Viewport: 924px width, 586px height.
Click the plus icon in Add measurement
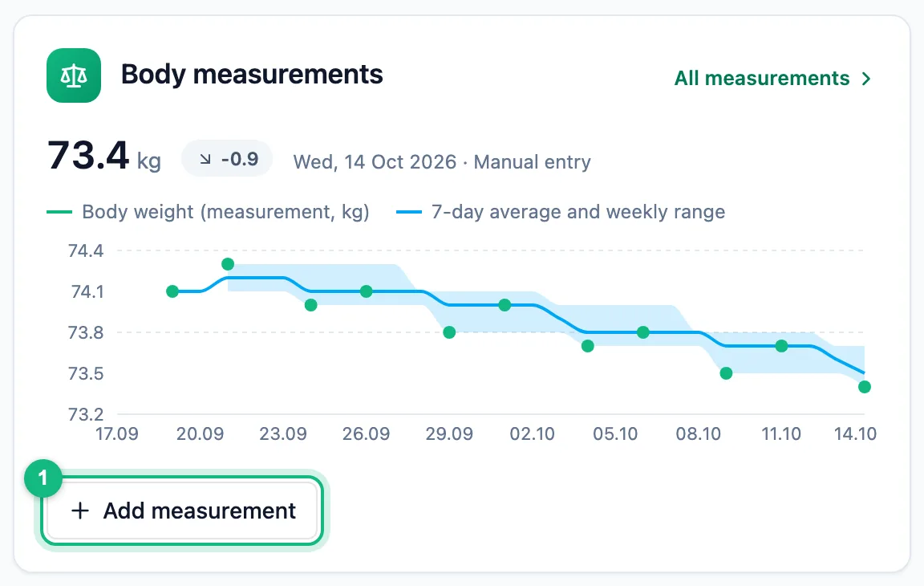[x=80, y=511]
